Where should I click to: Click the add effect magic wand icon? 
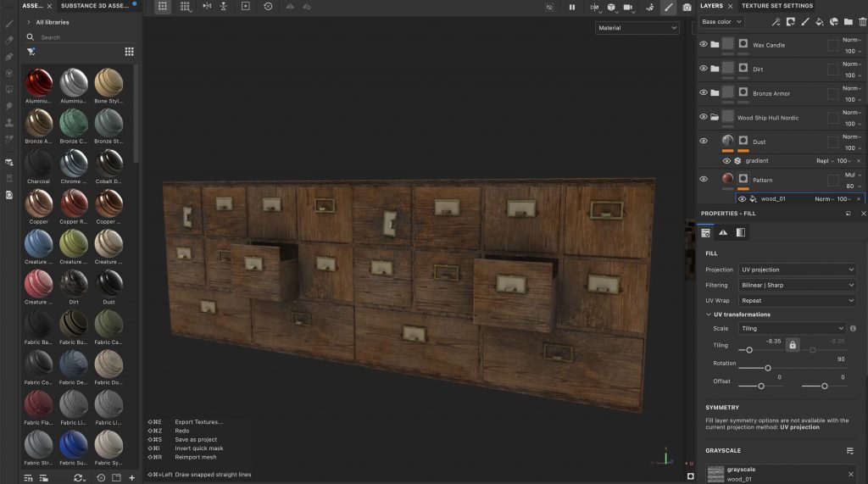pos(777,22)
